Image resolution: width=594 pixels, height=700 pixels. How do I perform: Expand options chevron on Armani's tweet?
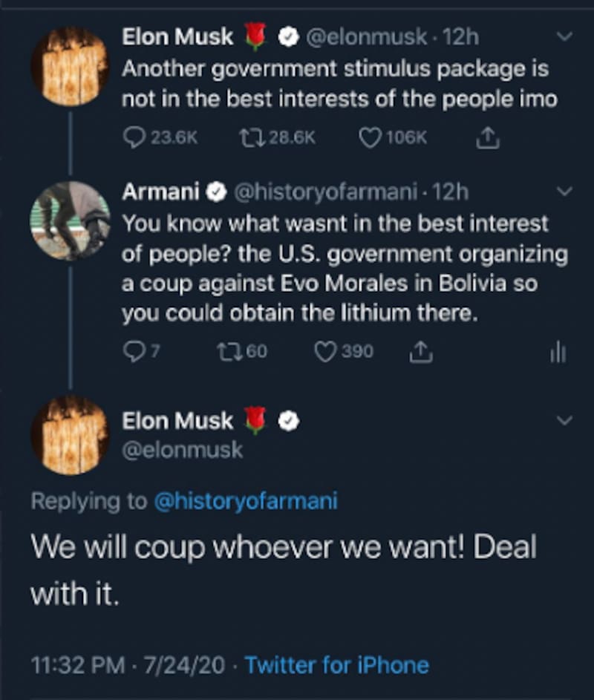point(564,192)
